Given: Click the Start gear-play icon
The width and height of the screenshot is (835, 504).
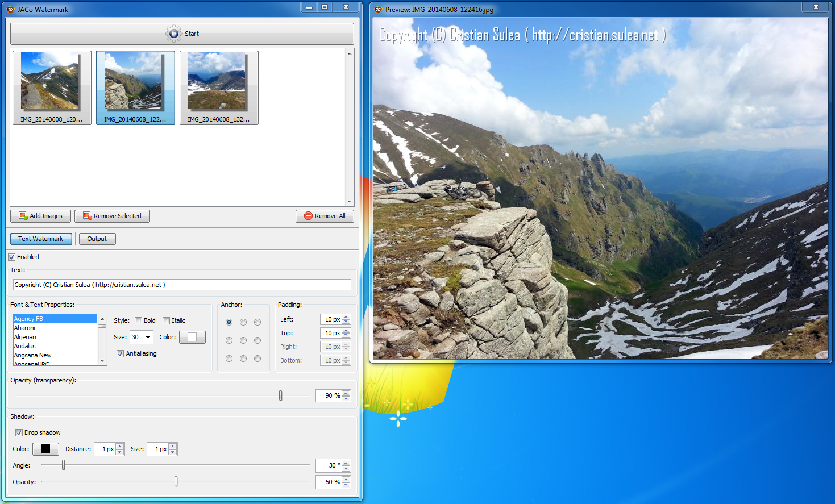Looking at the screenshot, I should coord(174,34).
